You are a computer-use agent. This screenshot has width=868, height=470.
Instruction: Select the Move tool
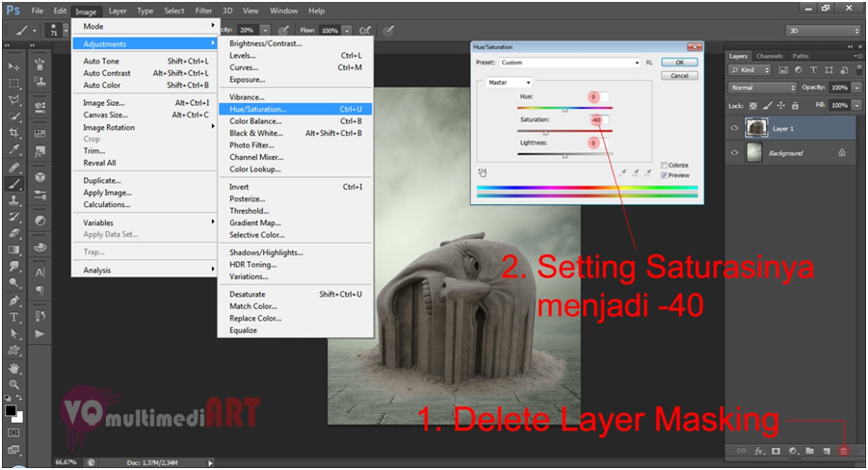[13, 66]
